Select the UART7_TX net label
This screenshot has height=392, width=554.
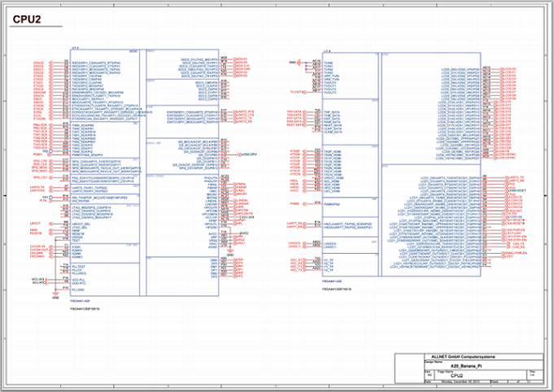pos(294,223)
